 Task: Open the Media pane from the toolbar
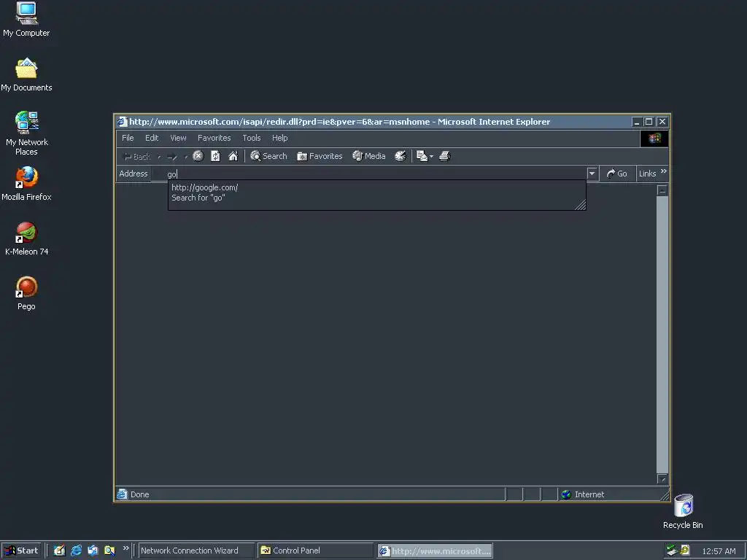368,156
